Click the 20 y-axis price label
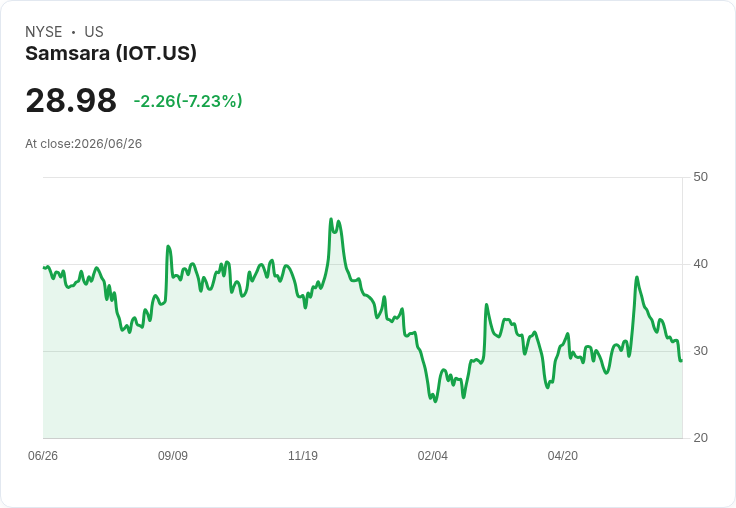Viewport: 736px width, 508px height. point(700,438)
